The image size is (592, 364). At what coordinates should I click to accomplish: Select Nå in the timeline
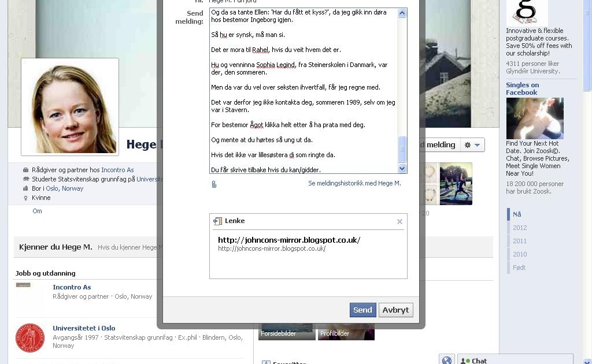pyautogui.click(x=517, y=214)
